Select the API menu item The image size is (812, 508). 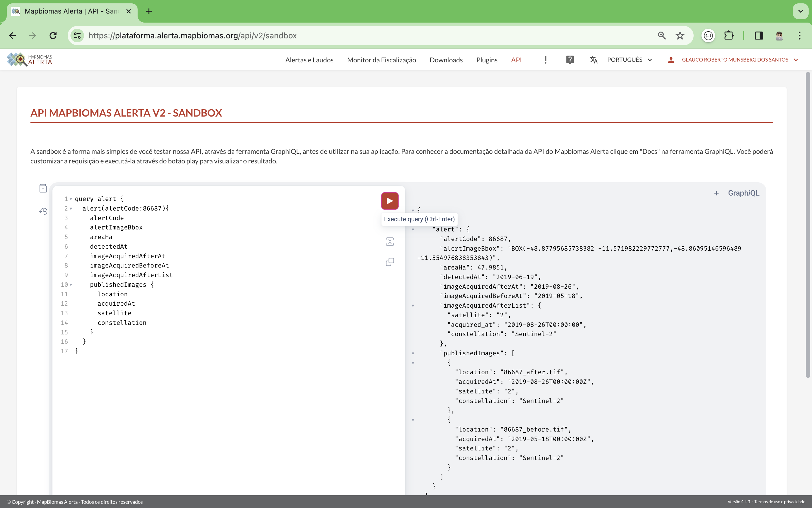(516, 60)
